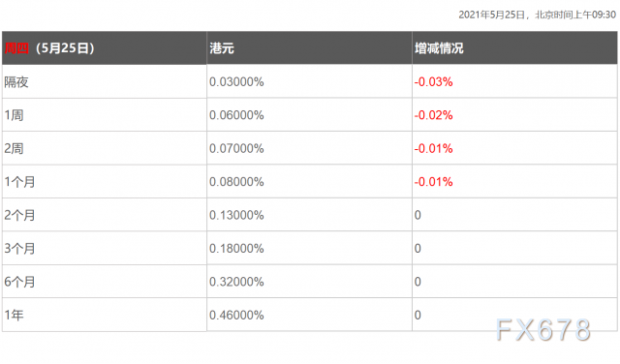Click the 隔夜 row label
620x364 pixels.
pyautogui.click(x=16, y=82)
